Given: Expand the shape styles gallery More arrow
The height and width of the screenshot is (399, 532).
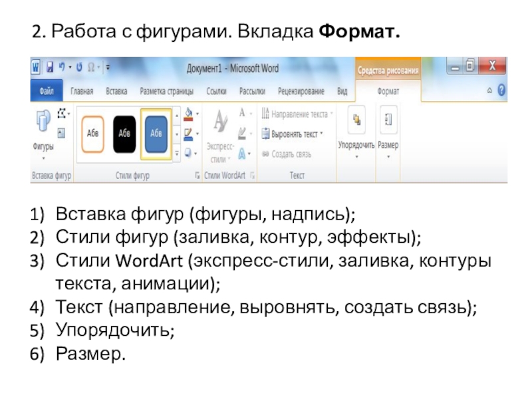Looking at the screenshot, I should [177, 153].
